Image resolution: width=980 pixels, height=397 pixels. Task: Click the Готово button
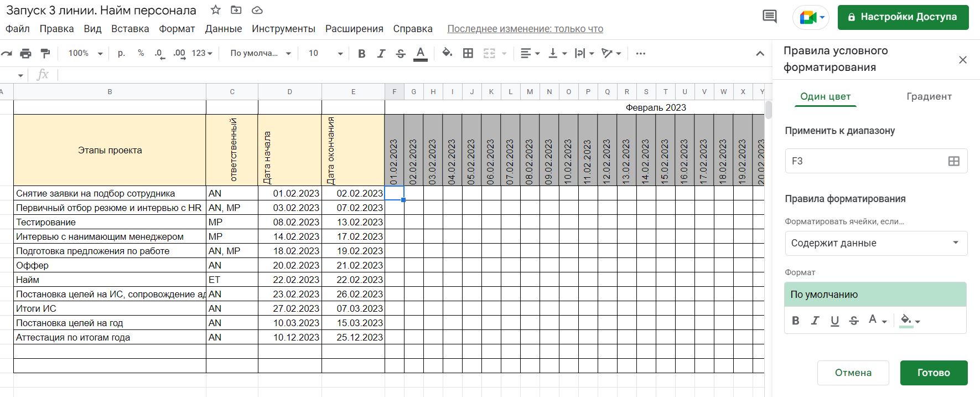click(934, 373)
